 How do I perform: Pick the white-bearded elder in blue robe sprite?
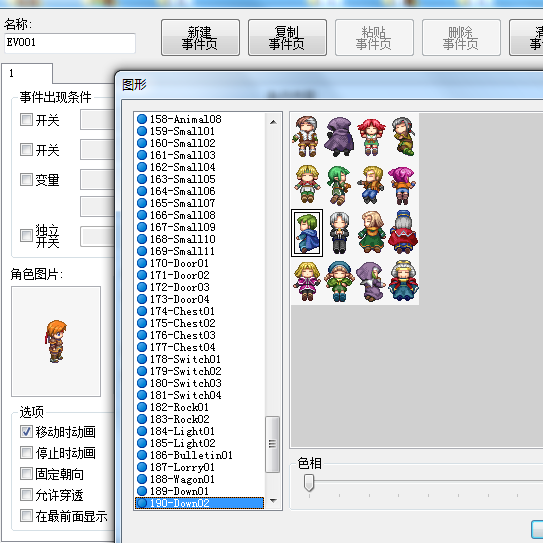[x=403, y=281]
